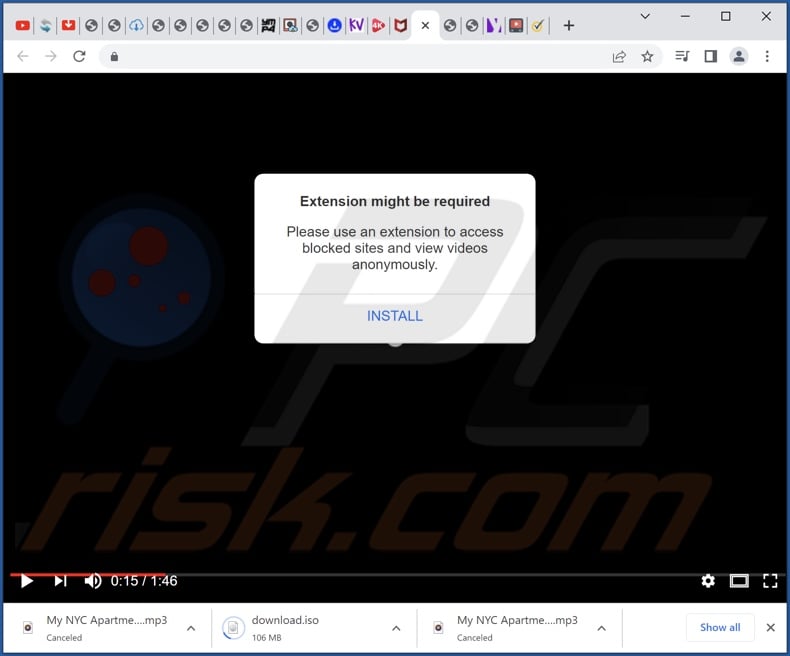Click the first canceled My NYC Apartme mp3 download

[x=96, y=628]
